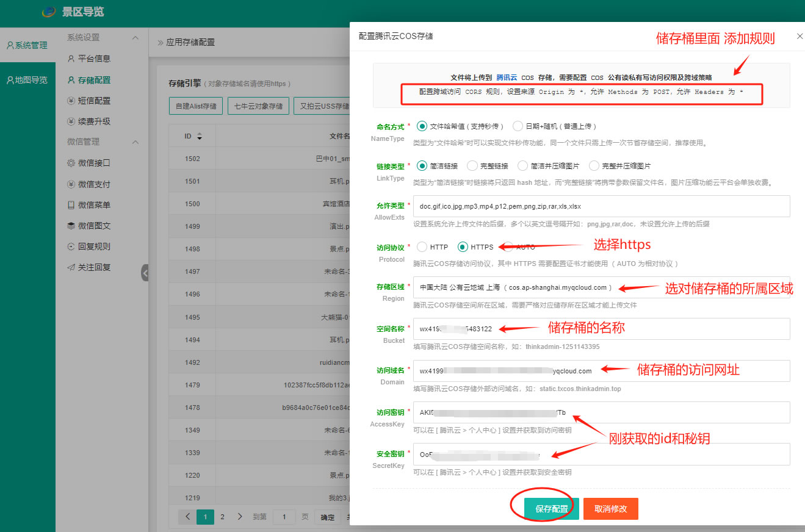Collapse the 微信管理 menu section
The height and width of the screenshot is (532, 805).
(x=135, y=142)
